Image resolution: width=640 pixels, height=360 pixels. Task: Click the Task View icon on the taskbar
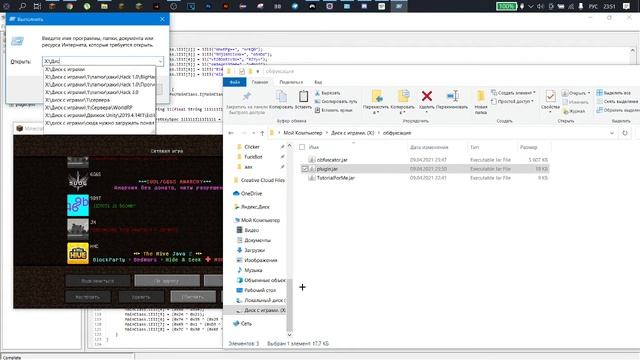(x=37, y=6)
